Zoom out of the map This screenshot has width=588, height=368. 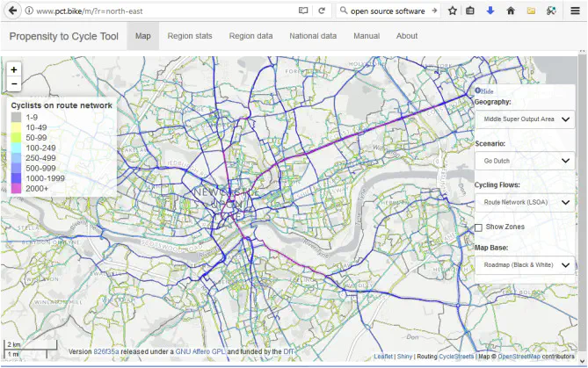point(14,84)
